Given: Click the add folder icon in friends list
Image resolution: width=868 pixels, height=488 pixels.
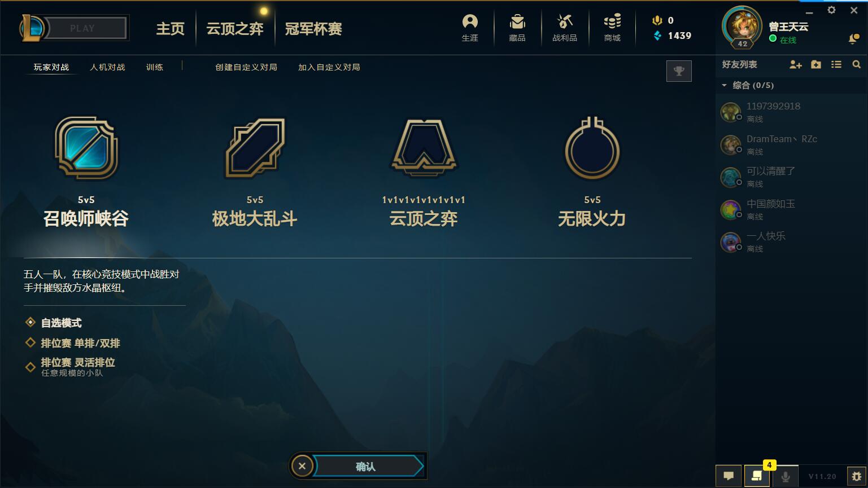Looking at the screenshot, I should click(x=816, y=64).
